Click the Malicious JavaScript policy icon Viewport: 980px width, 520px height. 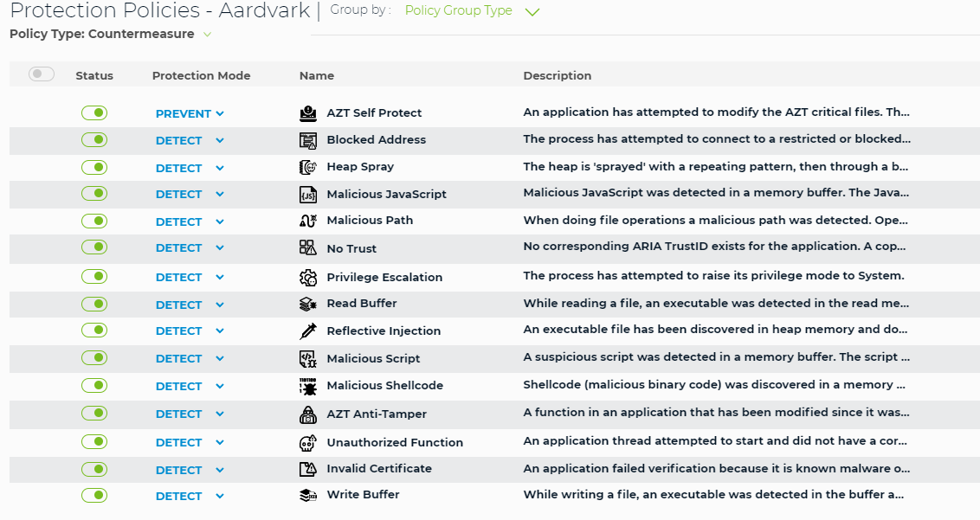pos(308,195)
